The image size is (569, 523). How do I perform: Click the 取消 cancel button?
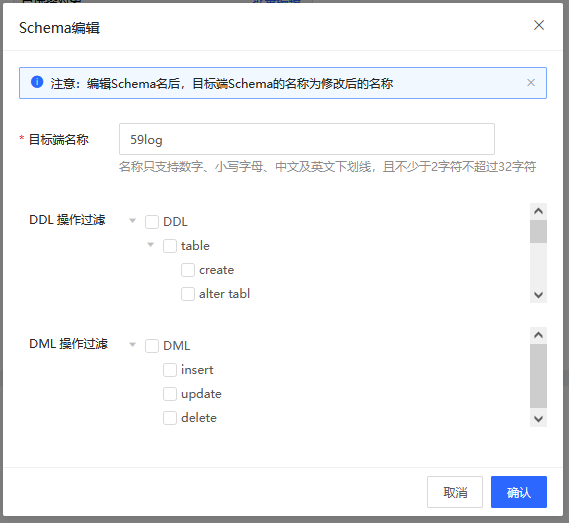(455, 492)
